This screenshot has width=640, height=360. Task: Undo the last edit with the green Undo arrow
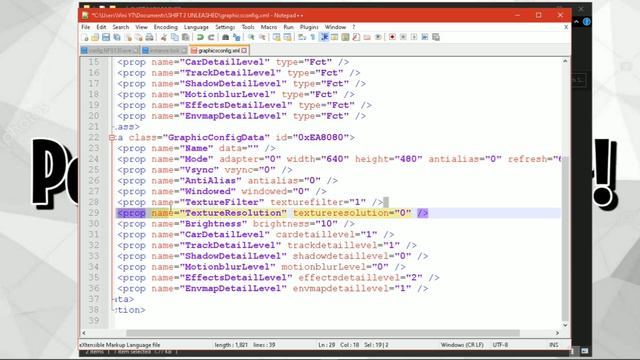pyautogui.click(x=200, y=37)
